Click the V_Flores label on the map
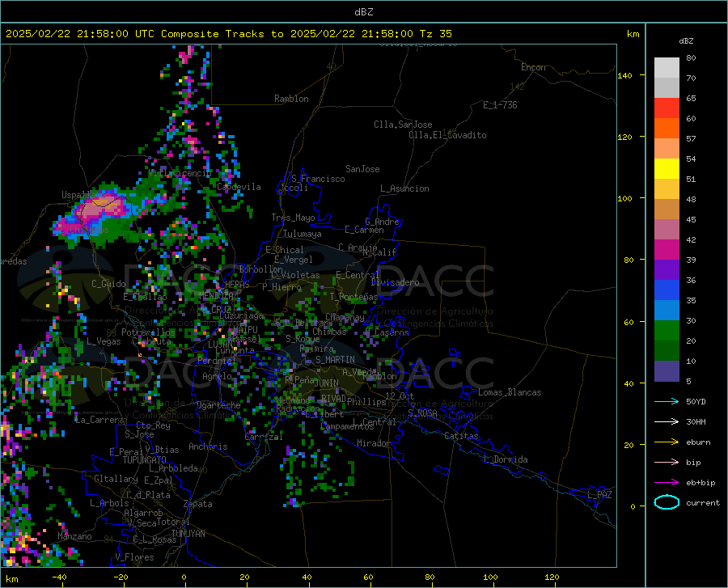Viewport: 728px width, 588px height. (134, 557)
